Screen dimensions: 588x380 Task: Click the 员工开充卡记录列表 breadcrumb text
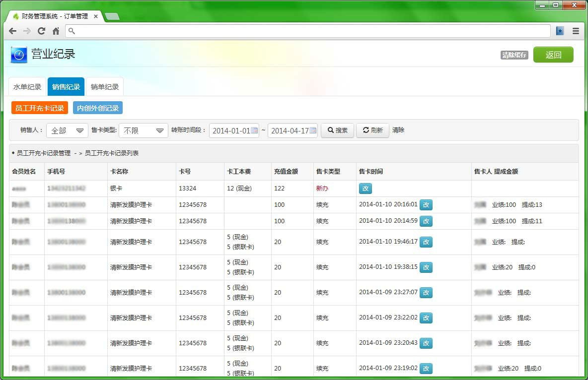click(x=112, y=153)
